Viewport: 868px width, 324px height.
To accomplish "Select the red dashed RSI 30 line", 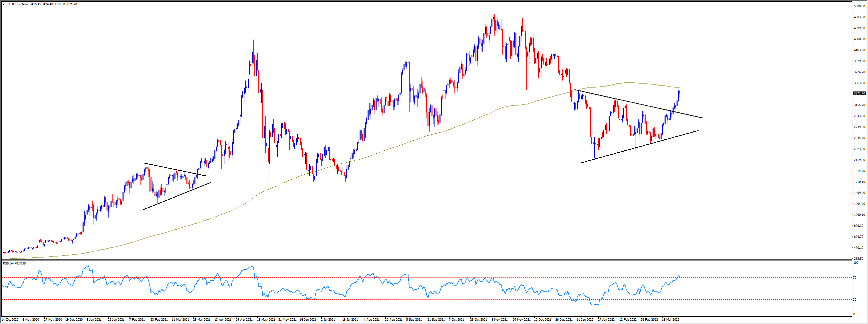I will click(404, 299).
